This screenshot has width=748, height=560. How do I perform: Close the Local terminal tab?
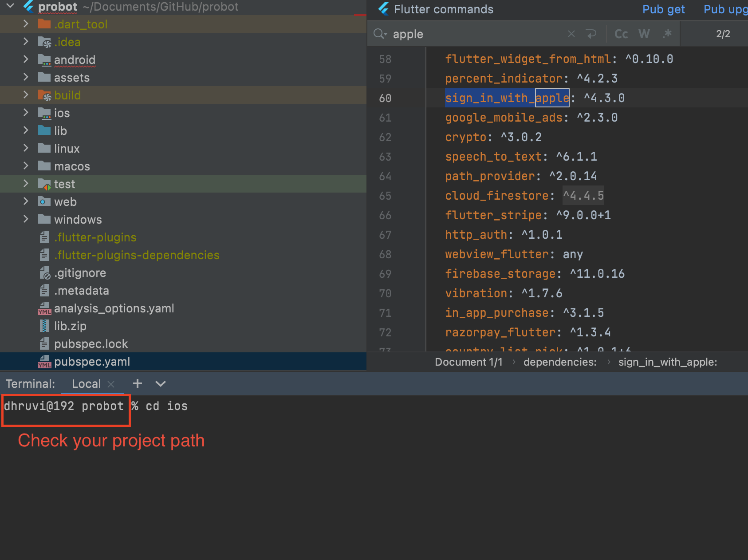coord(111,384)
